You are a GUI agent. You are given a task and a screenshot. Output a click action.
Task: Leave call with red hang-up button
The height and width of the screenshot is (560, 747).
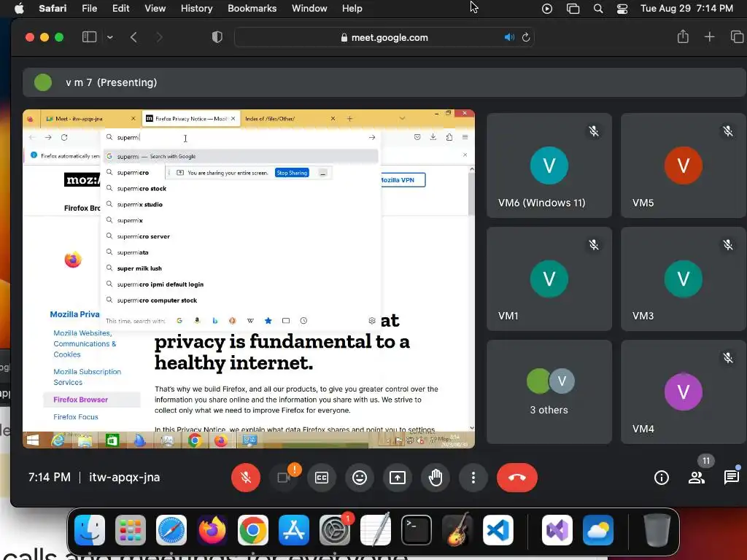click(x=517, y=477)
